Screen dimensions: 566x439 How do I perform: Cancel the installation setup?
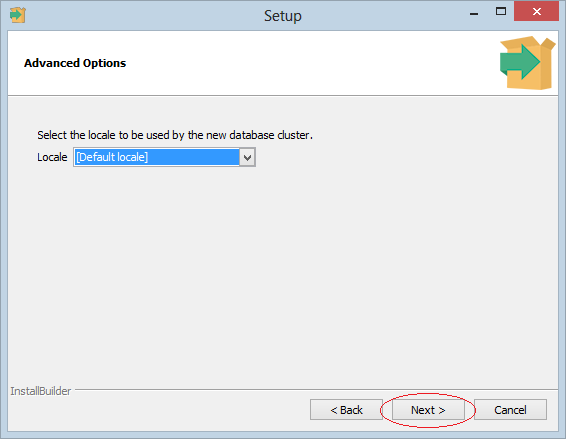(x=510, y=410)
